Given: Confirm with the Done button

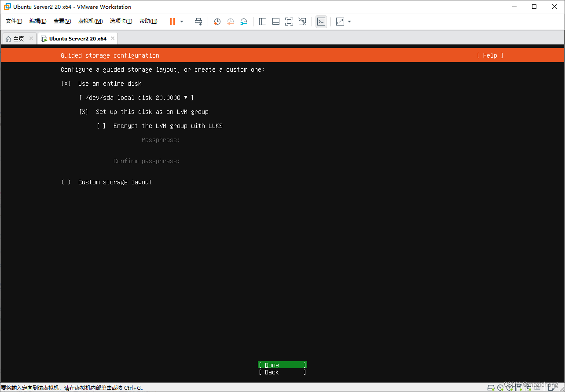Looking at the screenshot, I should [282, 365].
